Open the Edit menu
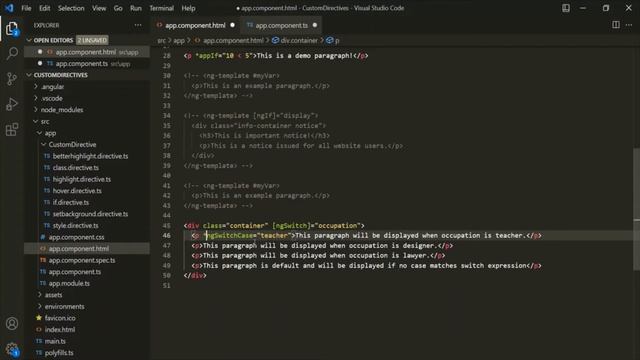The image size is (640, 360). click(x=44, y=8)
